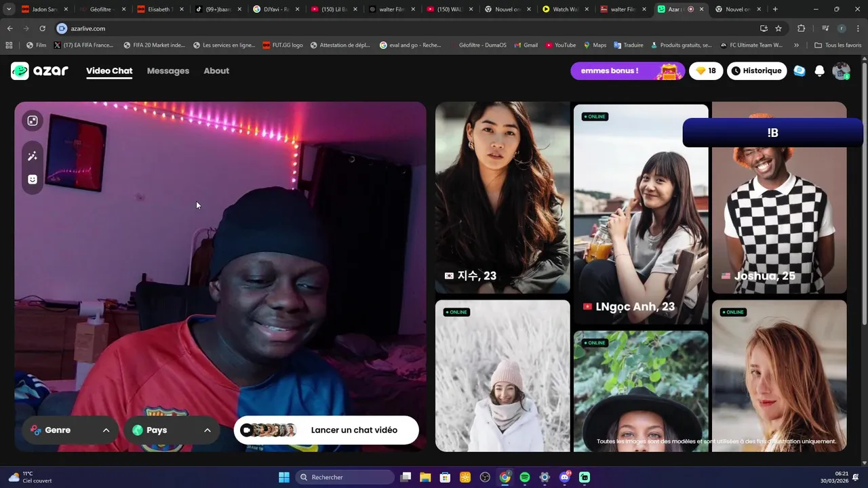The image size is (868, 488).
Task: Open 지수, 23 profile card
Action: 502,197
